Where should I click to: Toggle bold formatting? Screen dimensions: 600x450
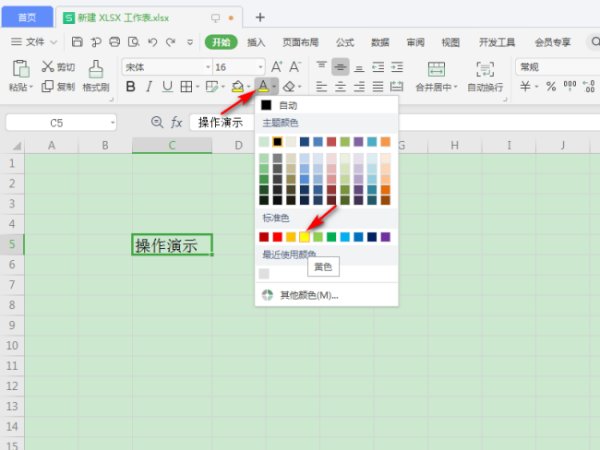(130, 86)
